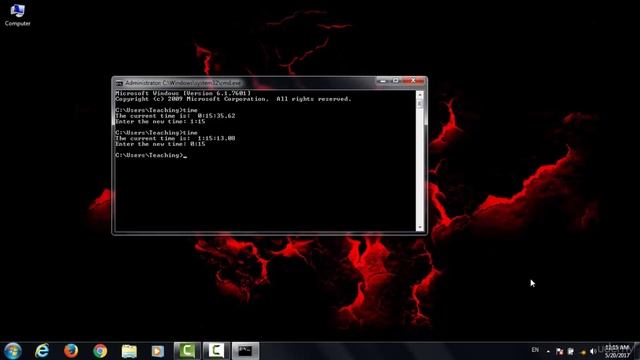Click the Administrator cmd.exe title bar text
Screen dimensions: 640x360
coord(183,83)
